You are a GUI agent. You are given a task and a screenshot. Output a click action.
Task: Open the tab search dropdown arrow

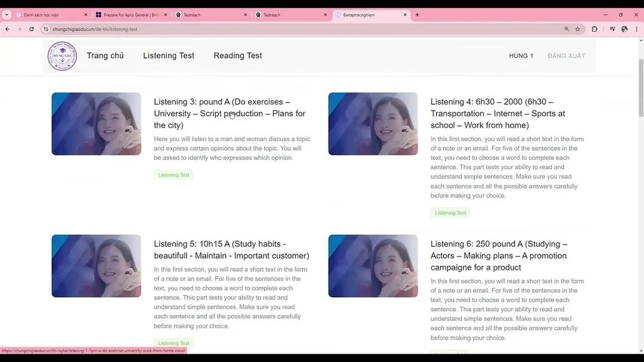click(x=7, y=15)
